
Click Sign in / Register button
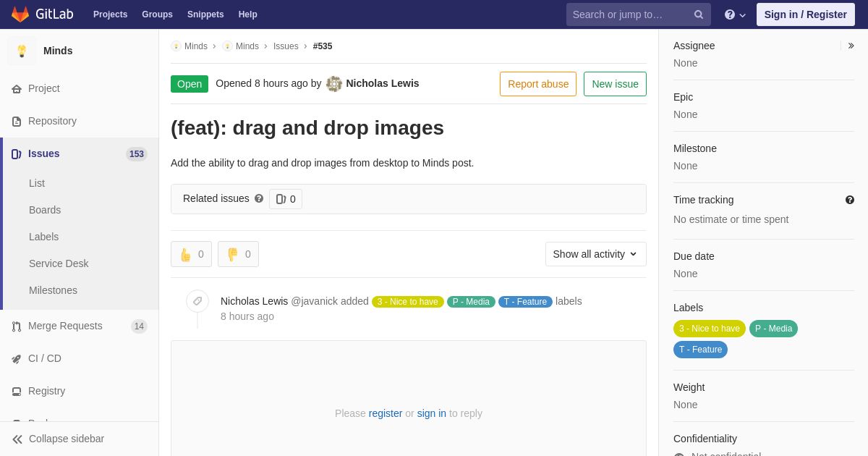click(x=806, y=14)
